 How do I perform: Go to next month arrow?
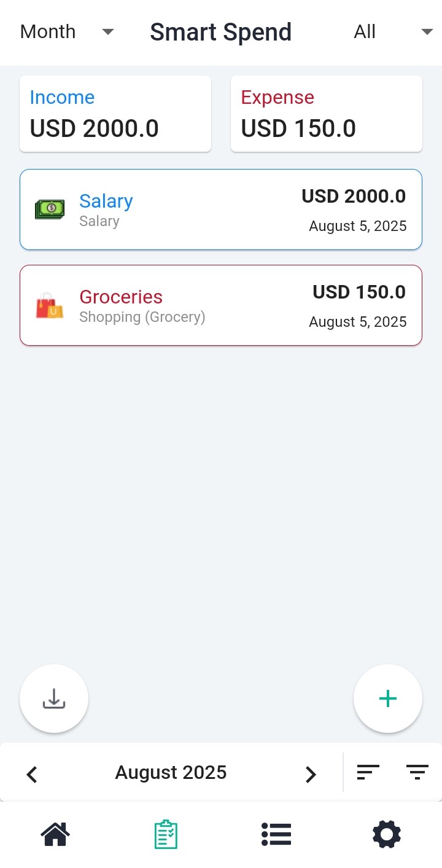pyautogui.click(x=311, y=775)
